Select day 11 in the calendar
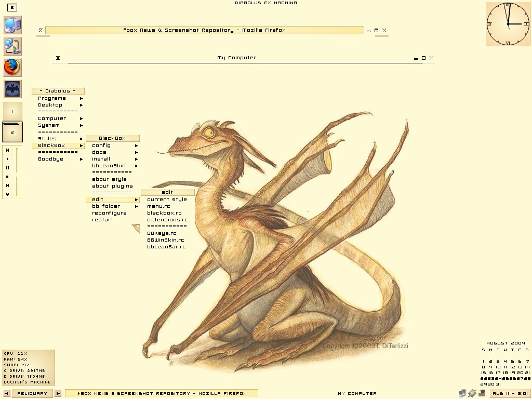This screenshot has width=532, height=399. [505, 367]
